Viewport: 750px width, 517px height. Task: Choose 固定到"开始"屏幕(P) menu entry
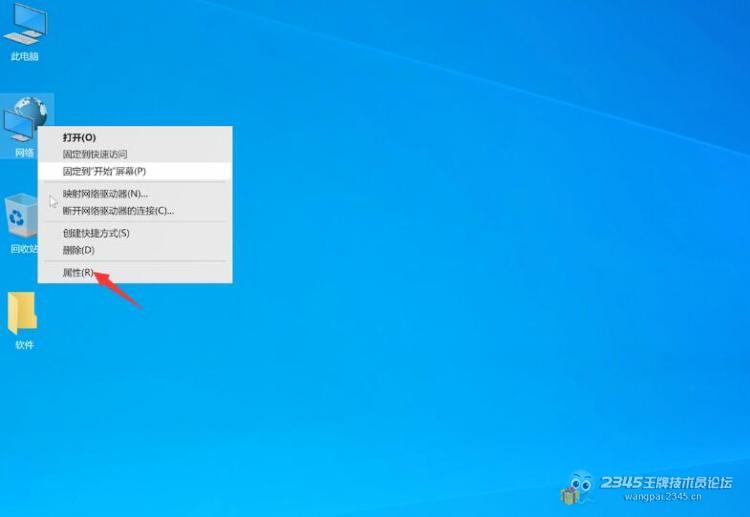(x=135, y=171)
